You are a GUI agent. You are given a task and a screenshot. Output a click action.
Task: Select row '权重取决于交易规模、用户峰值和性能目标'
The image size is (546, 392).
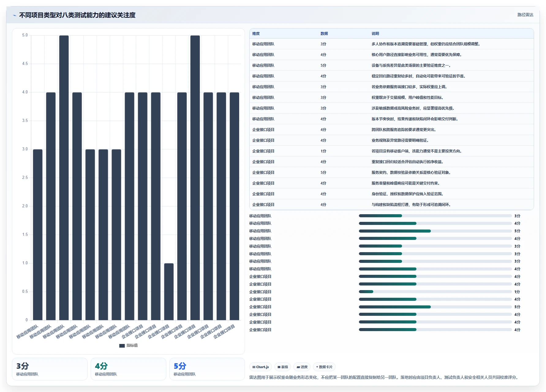tap(392, 98)
